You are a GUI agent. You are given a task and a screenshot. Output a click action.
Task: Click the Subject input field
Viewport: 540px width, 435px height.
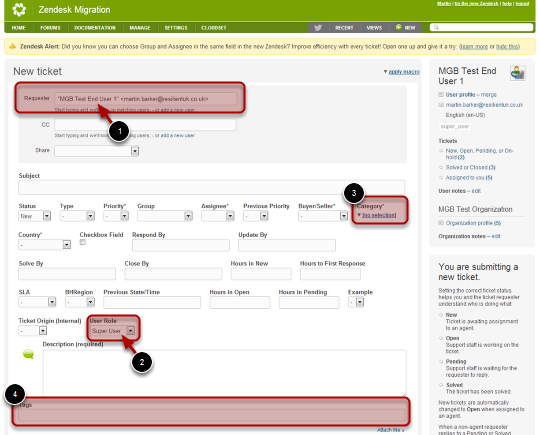point(211,188)
